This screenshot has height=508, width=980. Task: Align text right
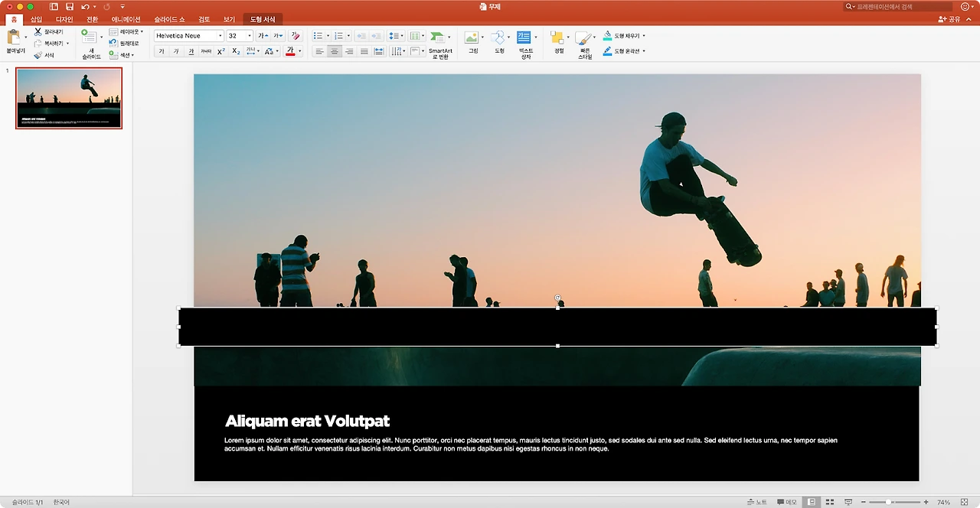pyautogui.click(x=349, y=51)
